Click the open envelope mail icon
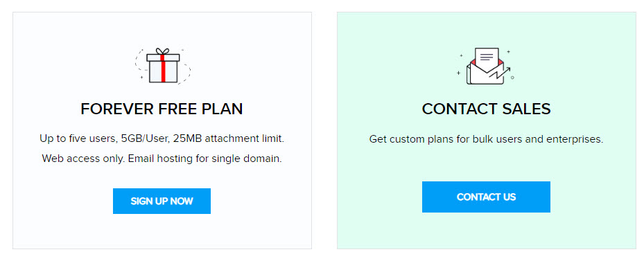Viewport: 644px width, 261px height. click(485, 66)
